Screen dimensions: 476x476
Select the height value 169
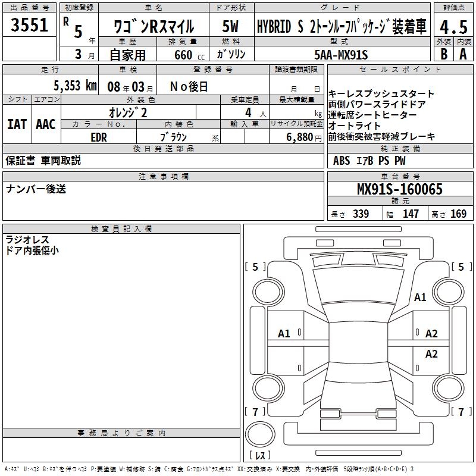pos(458,214)
